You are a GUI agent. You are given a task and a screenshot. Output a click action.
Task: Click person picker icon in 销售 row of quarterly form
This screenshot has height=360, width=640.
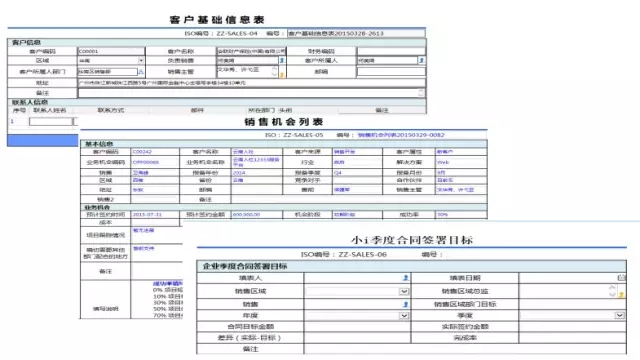coord(405,304)
